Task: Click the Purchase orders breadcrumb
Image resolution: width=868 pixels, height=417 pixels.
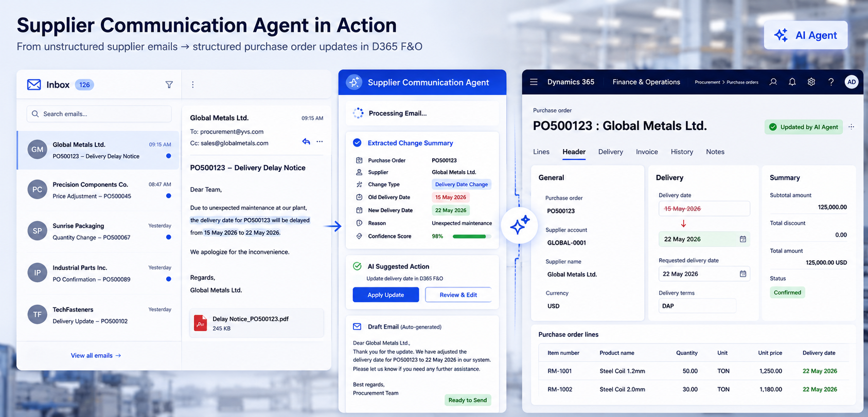Action: point(742,82)
